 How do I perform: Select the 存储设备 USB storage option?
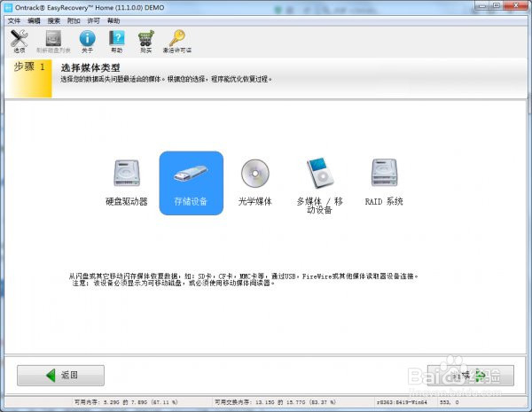coord(191,183)
